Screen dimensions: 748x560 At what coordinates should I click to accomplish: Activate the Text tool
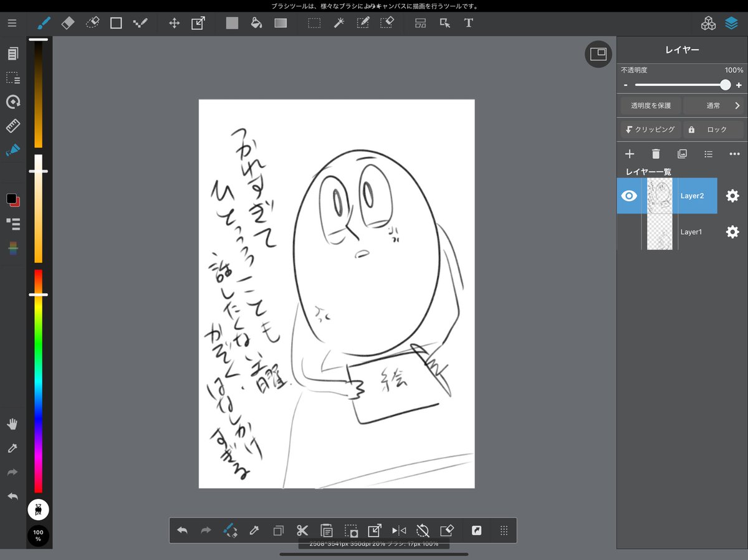click(x=469, y=23)
